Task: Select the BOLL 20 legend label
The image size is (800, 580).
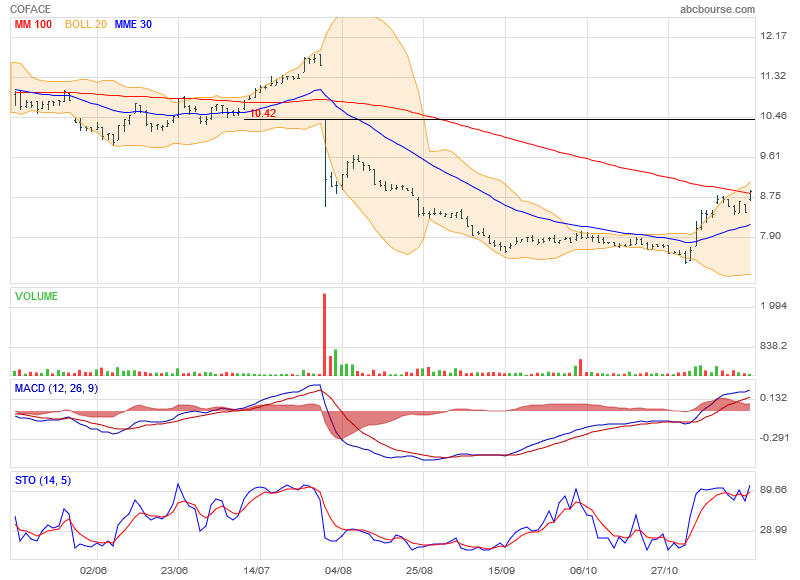Action: coord(86,24)
